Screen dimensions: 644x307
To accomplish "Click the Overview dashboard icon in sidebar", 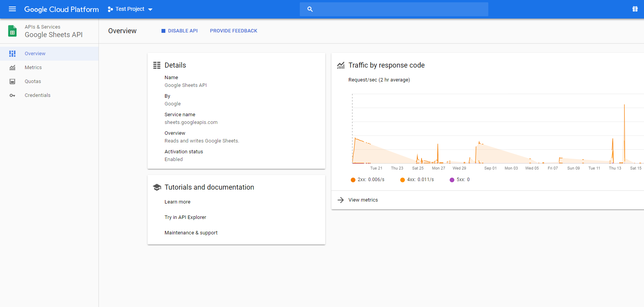I will [x=12, y=54].
